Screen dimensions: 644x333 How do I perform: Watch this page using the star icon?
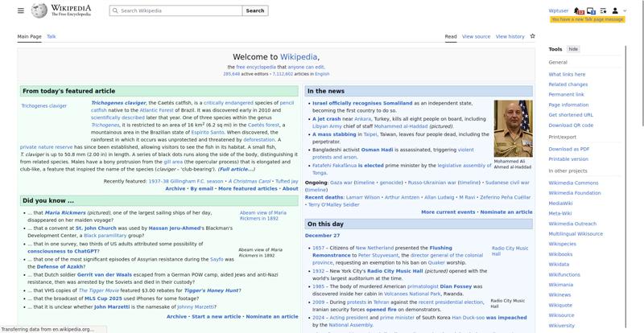click(533, 36)
